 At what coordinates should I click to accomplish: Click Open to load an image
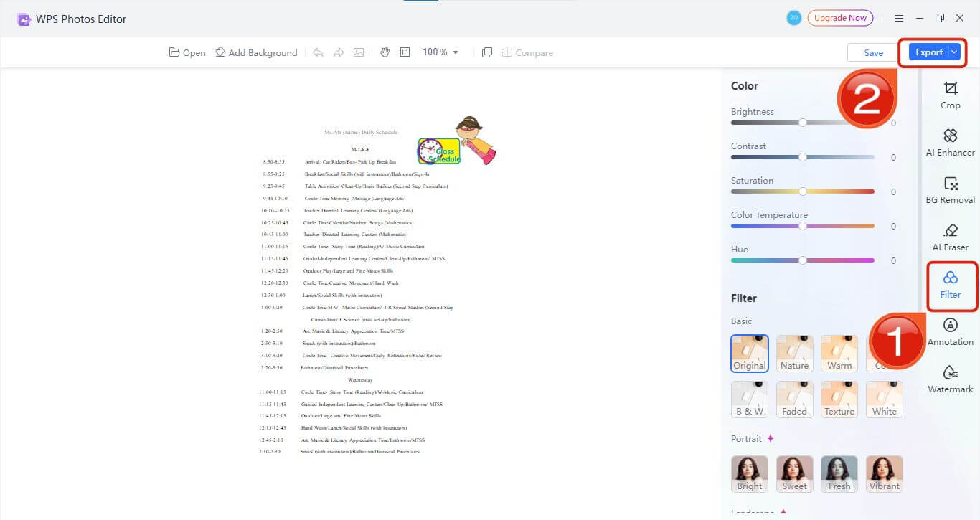pyautogui.click(x=187, y=52)
